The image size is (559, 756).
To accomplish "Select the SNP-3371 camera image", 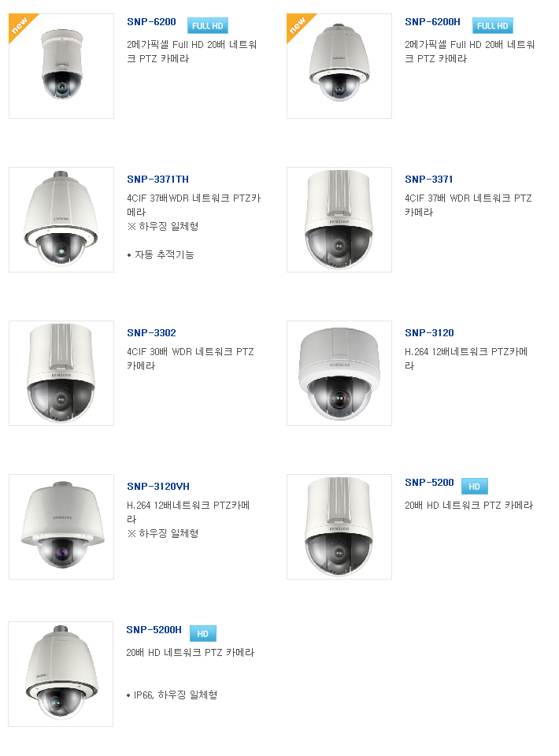I will click(339, 220).
